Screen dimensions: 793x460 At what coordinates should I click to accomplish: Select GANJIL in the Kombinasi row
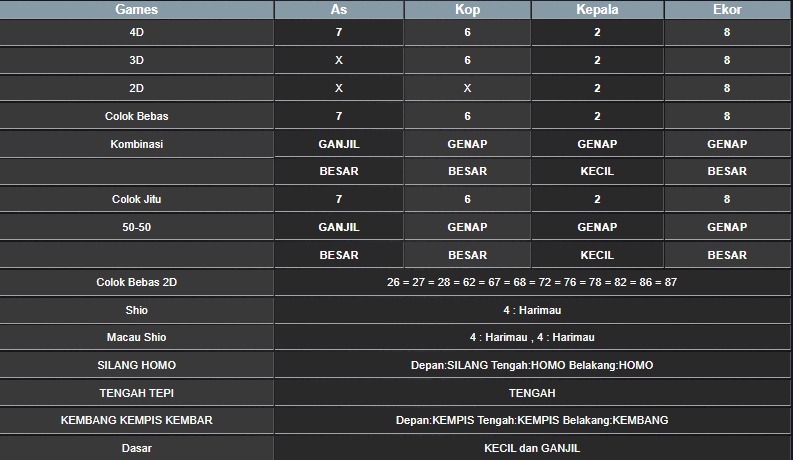point(339,144)
